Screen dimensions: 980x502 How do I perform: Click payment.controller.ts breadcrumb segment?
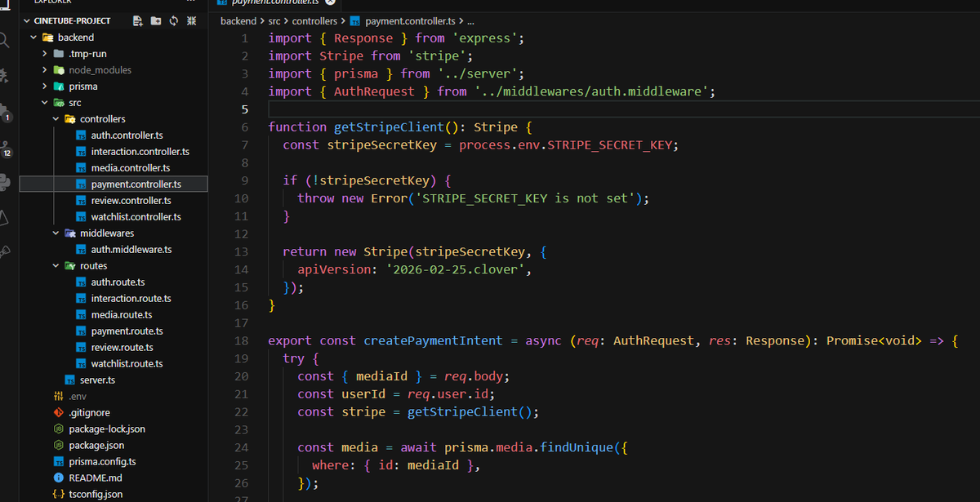click(x=403, y=20)
